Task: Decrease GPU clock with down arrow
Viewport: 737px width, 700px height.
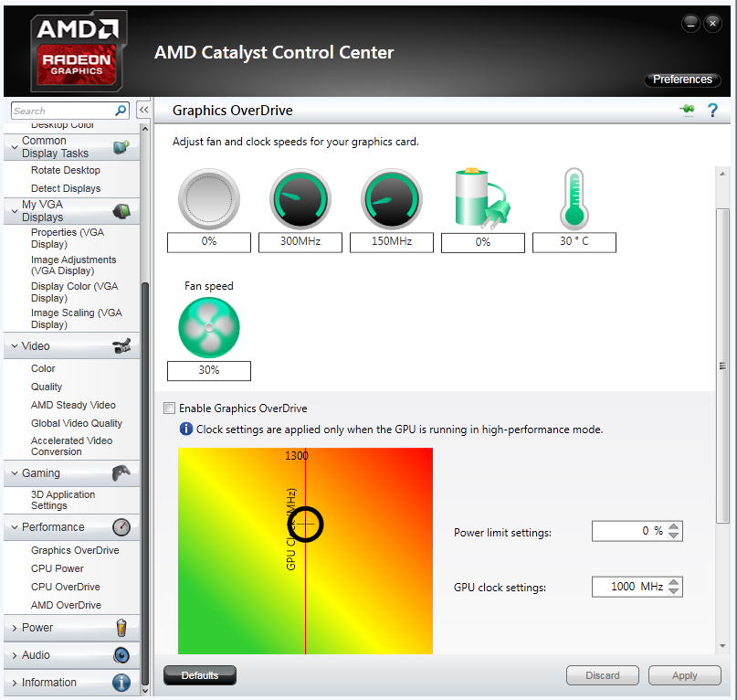Action: click(674, 591)
